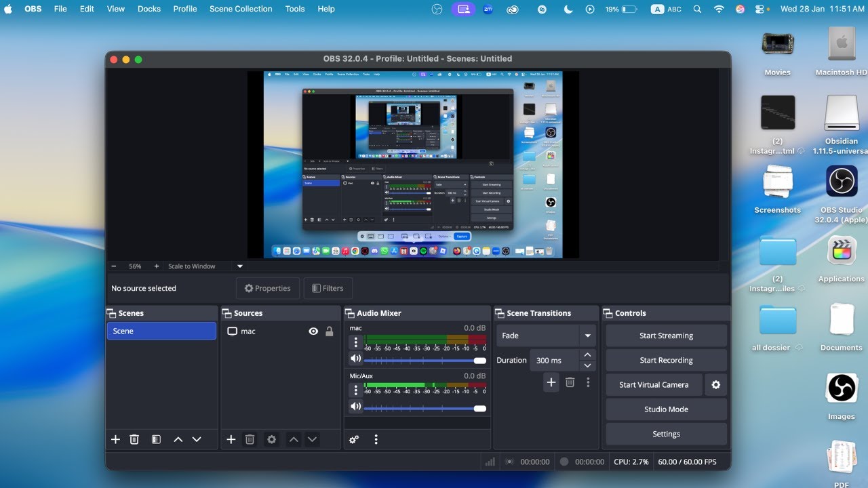Add a new scene with plus icon
This screenshot has width=868, height=488.
115,439
